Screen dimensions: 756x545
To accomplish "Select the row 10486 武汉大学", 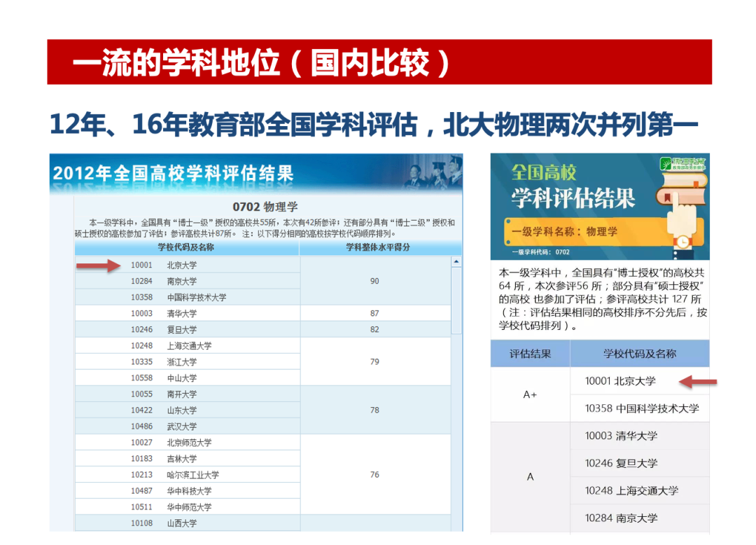I will 188,427.
